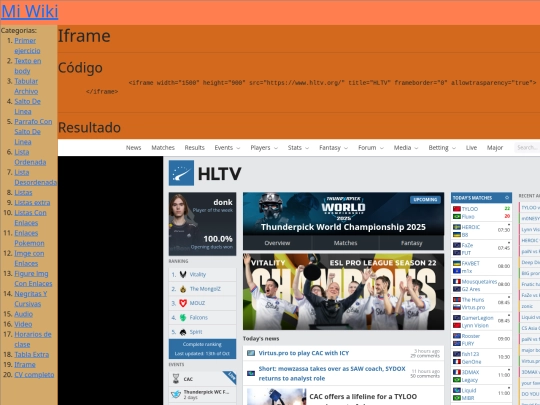Open the Horarios de clase link
This screenshot has width=540, height=405.
(33, 339)
